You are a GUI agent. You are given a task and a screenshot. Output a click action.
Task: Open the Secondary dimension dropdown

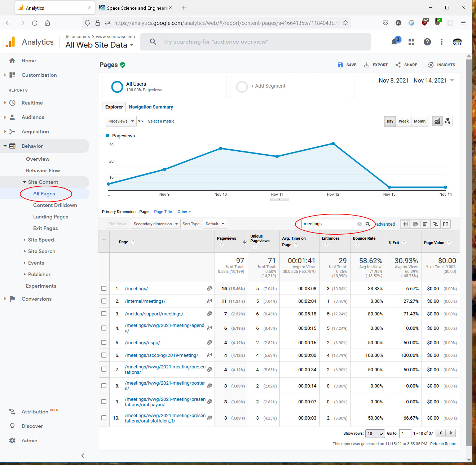[x=155, y=224]
